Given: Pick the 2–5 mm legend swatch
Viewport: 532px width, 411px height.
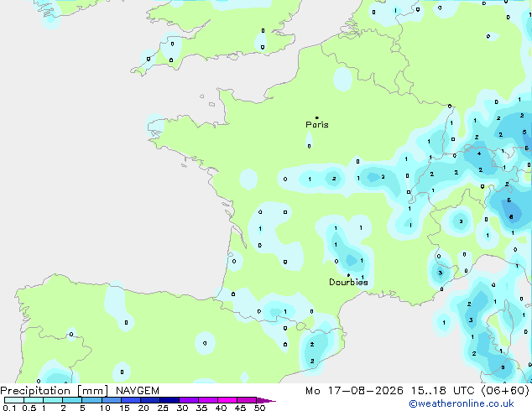Looking at the screenshot, I should point(72,400).
